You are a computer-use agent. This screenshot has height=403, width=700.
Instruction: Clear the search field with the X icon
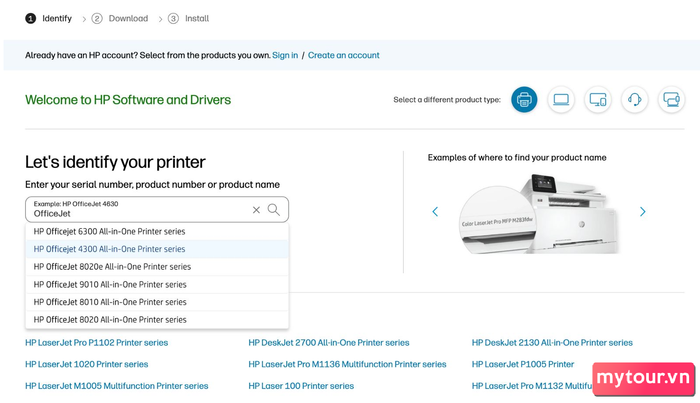256,210
